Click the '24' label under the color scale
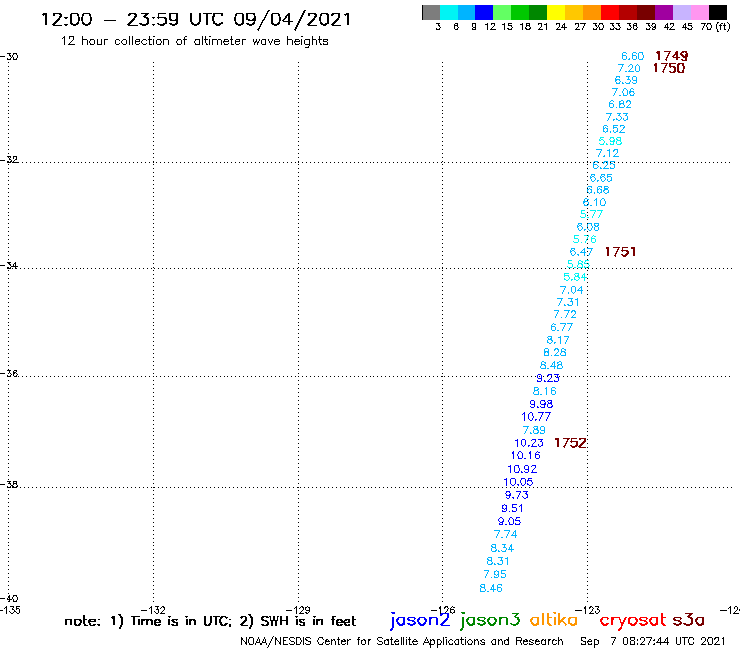The width and height of the screenshot is (740, 650). (561, 27)
